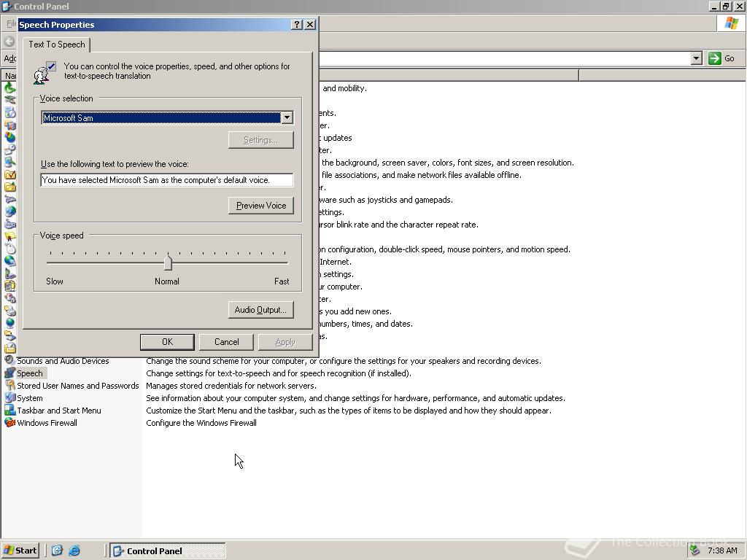Click the Speech Properties help question mark button
Viewport: 747px width, 560px height.
296,24
